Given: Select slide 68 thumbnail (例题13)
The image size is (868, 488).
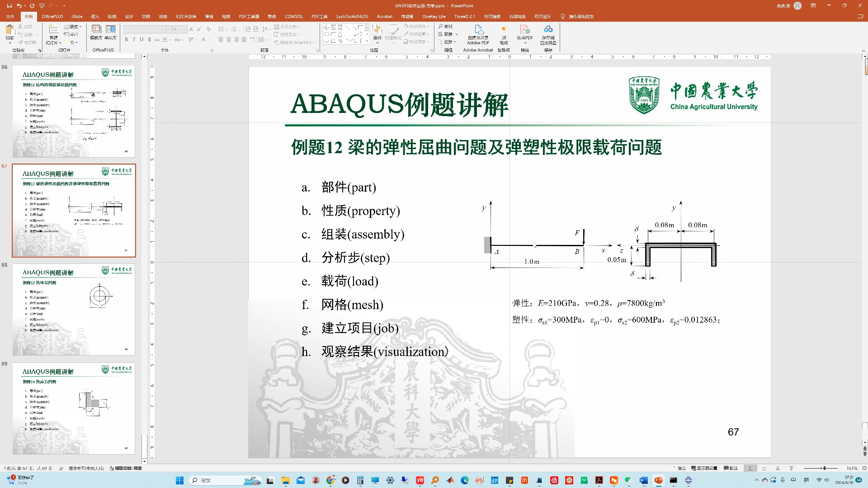Looking at the screenshot, I should 74,310.
